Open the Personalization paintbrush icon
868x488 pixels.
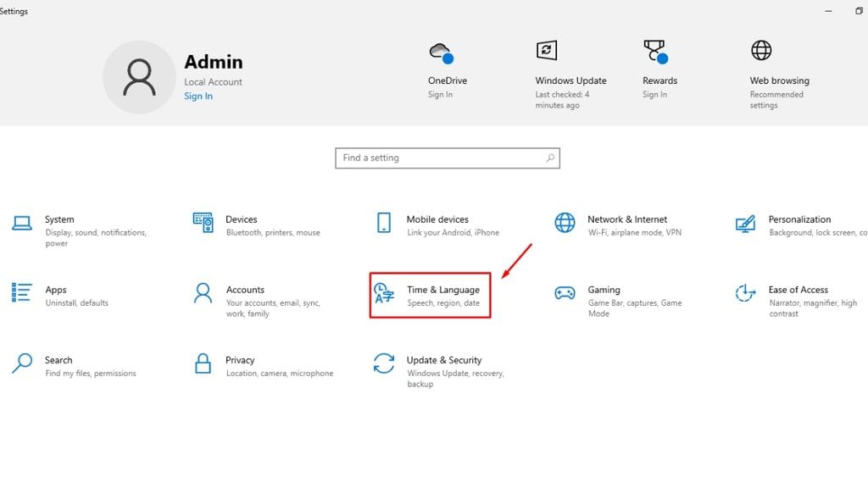745,224
